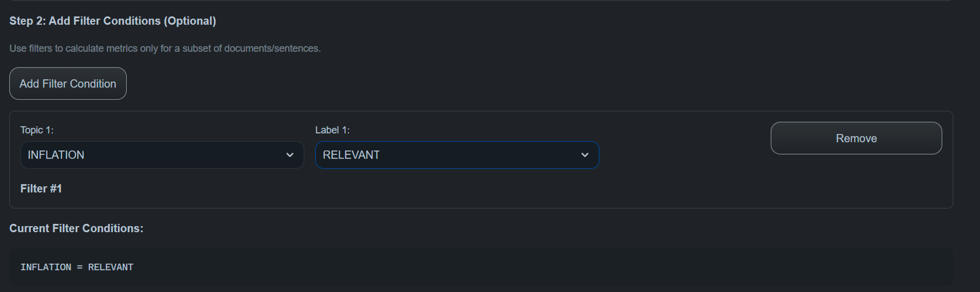The image size is (980, 292).
Task: Click the Add Filter Condition button
Action: coord(68,83)
